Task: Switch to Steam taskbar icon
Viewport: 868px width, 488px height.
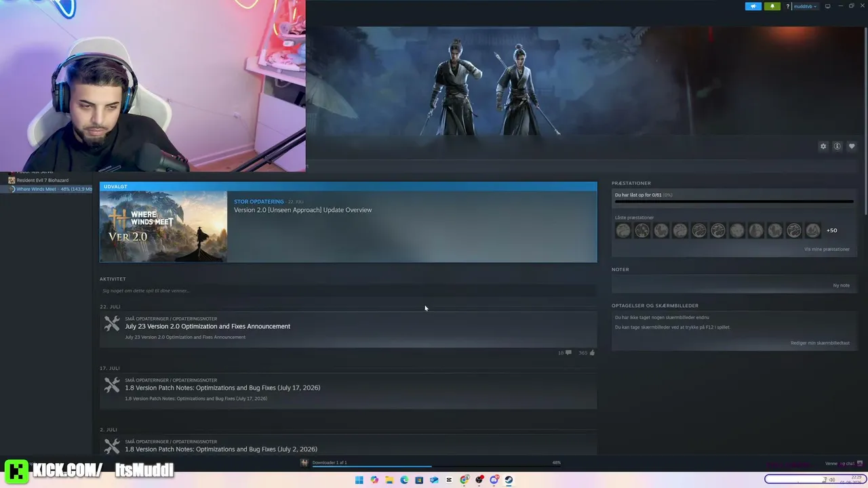Action: coord(509,480)
